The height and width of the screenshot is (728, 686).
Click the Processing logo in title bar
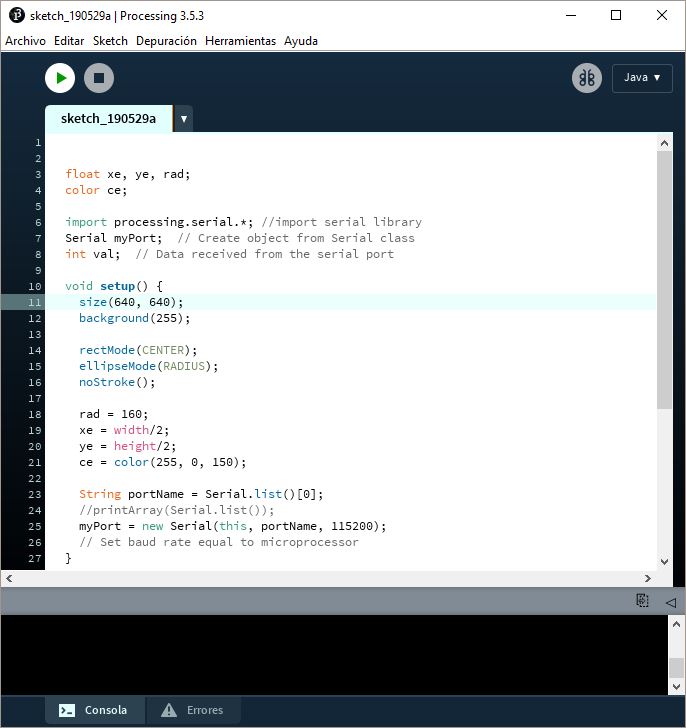pos(17,15)
